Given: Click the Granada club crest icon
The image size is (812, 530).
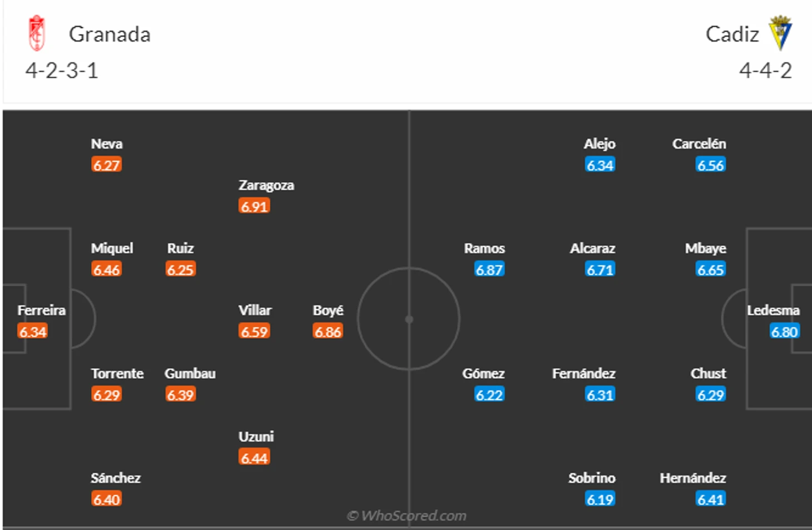Looking at the screenshot, I should tap(37, 33).
